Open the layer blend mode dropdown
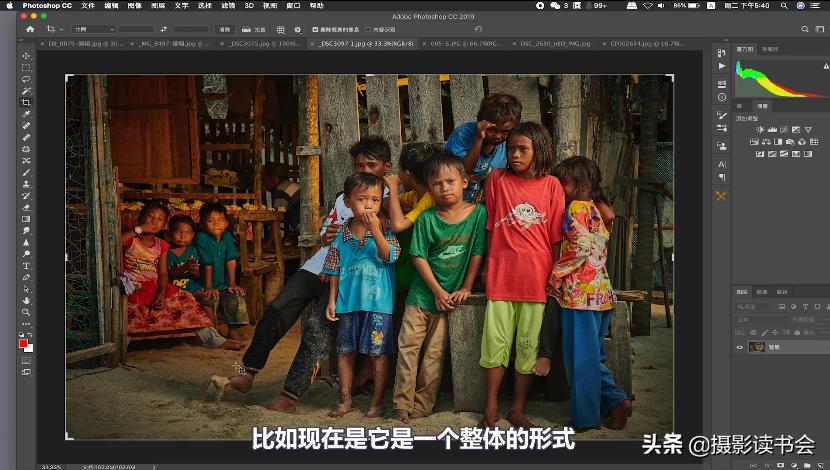The image size is (830, 470). [x=760, y=320]
